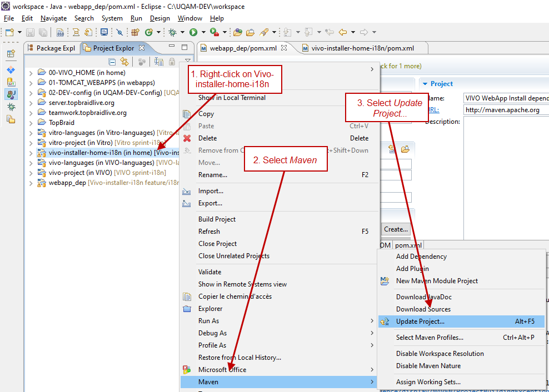
Task: Open the Debug dropdown arrow
Action: 182,32
